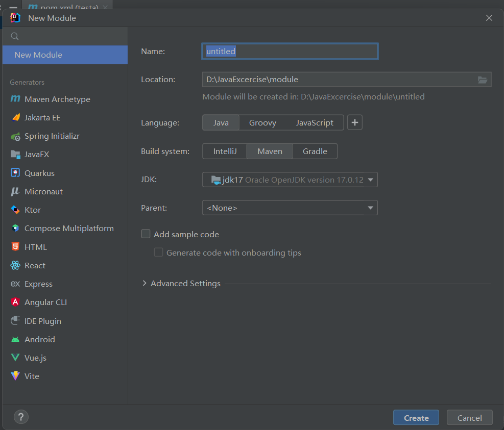Select the Vite generator icon
This screenshot has height=430, width=504.
point(15,376)
